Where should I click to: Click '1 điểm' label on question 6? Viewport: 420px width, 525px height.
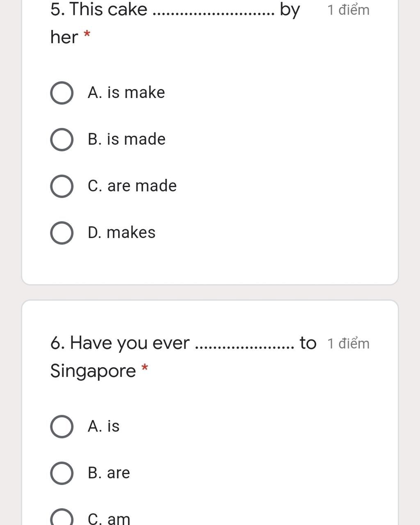point(348,343)
